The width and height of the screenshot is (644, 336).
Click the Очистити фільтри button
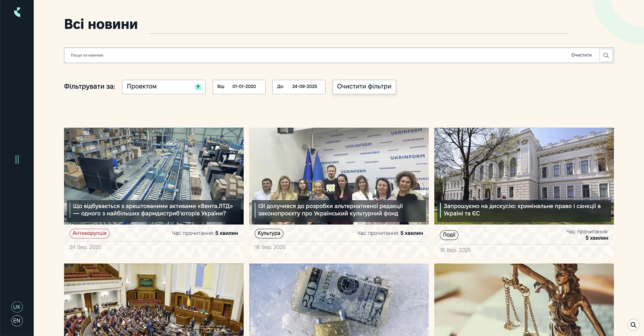click(x=364, y=87)
